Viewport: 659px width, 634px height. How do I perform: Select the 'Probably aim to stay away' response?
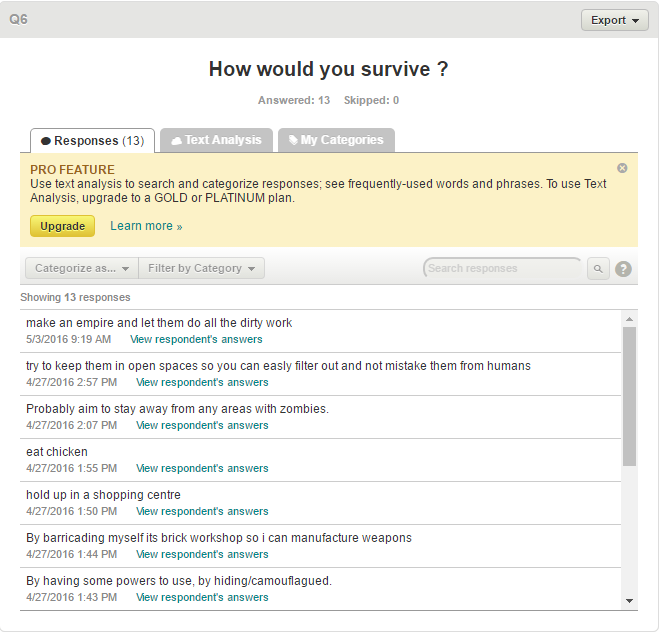tap(177, 409)
